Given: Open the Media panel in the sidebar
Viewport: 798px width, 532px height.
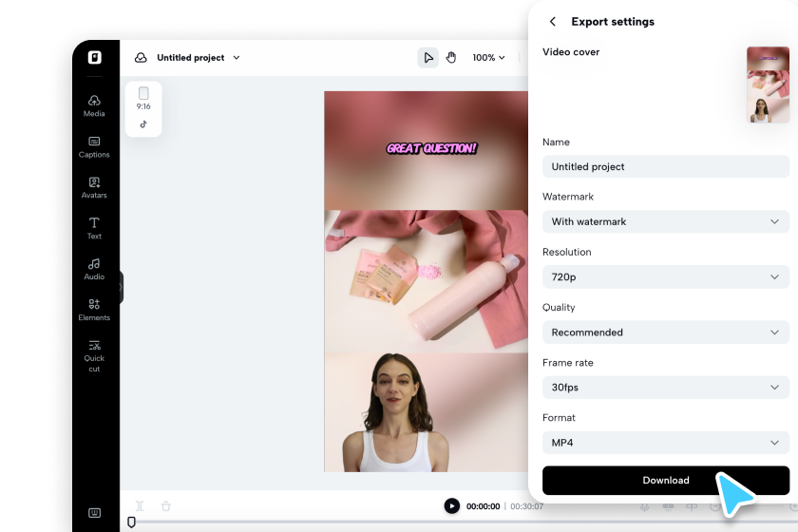Looking at the screenshot, I should pos(94,105).
